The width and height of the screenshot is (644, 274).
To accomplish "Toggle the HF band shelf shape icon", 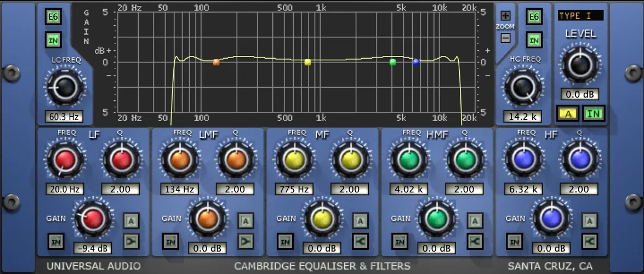I will coord(589,241).
